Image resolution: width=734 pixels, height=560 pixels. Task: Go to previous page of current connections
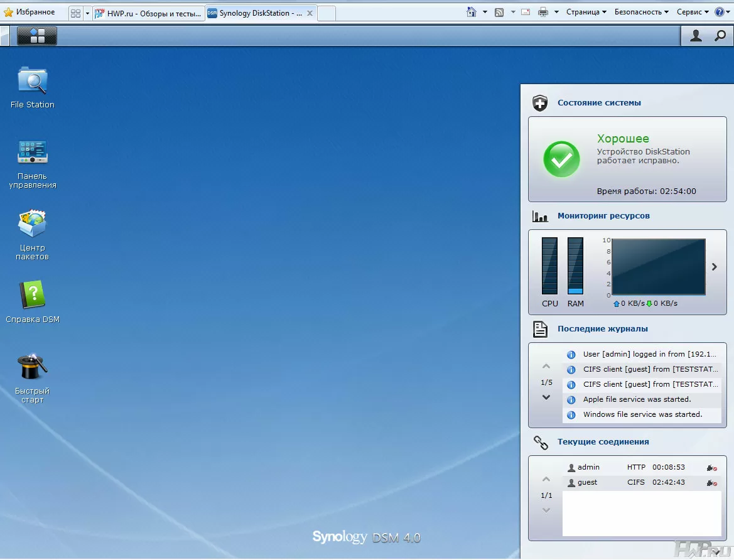point(546,480)
